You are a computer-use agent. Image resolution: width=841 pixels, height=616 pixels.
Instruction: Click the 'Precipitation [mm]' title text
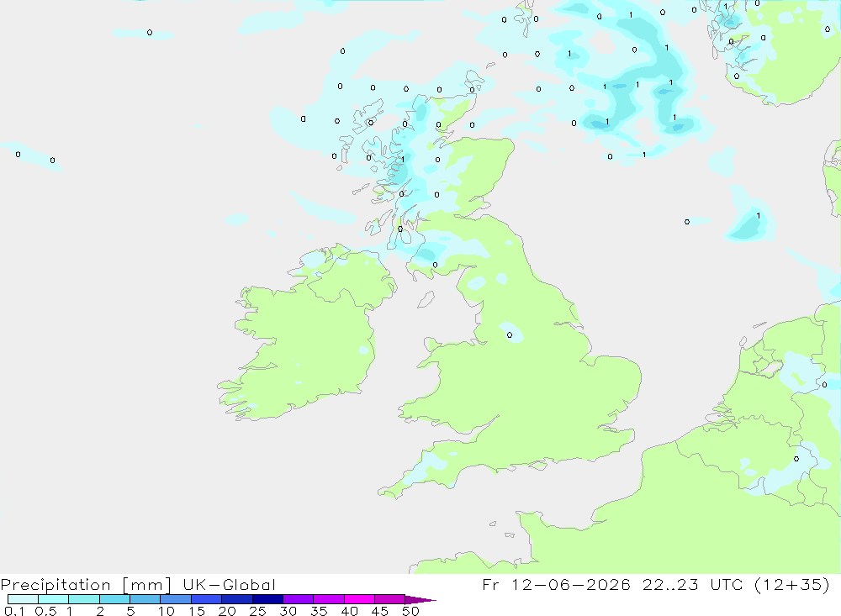click(x=86, y=585)
